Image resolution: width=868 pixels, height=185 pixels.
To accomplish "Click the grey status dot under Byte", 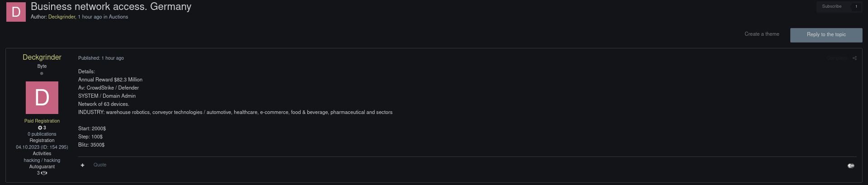I will (42, 73).
